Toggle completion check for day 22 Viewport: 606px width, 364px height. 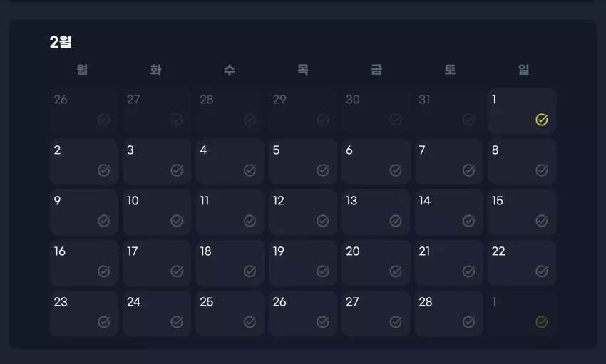point(541,271)
